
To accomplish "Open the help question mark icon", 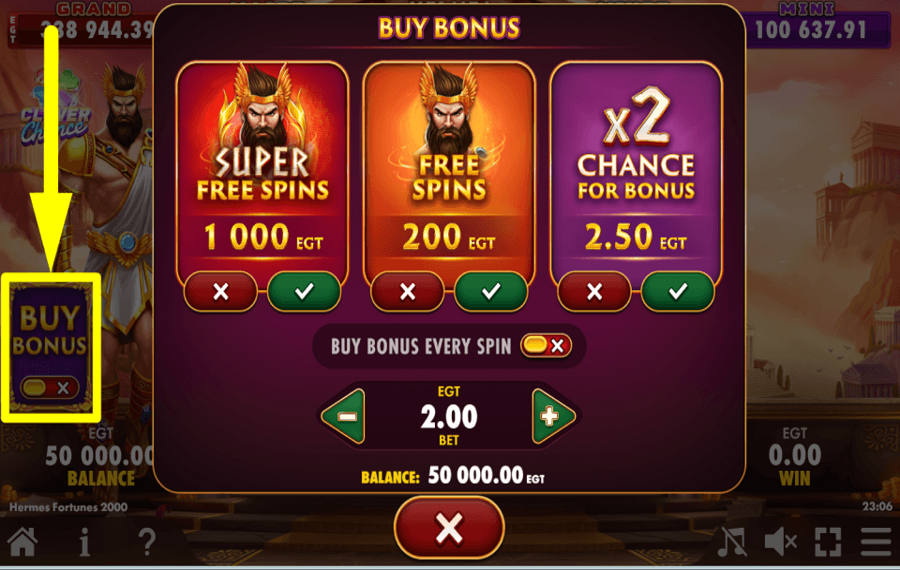I will click(x=147, y=542).
